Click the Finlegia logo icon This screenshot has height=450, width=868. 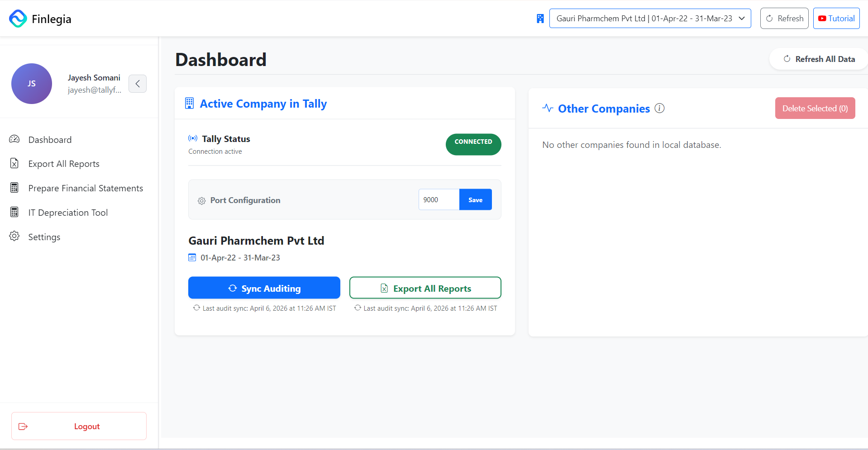(18, 19)
